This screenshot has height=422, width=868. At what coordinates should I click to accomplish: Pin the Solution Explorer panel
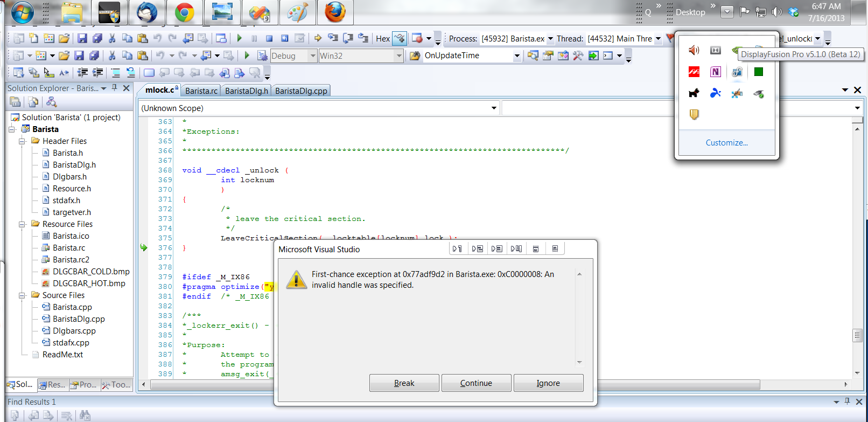[x=114, y=88]
